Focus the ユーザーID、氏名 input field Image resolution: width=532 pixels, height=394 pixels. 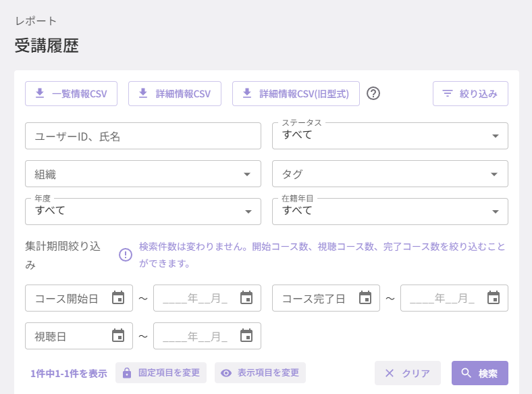[143, 136]
